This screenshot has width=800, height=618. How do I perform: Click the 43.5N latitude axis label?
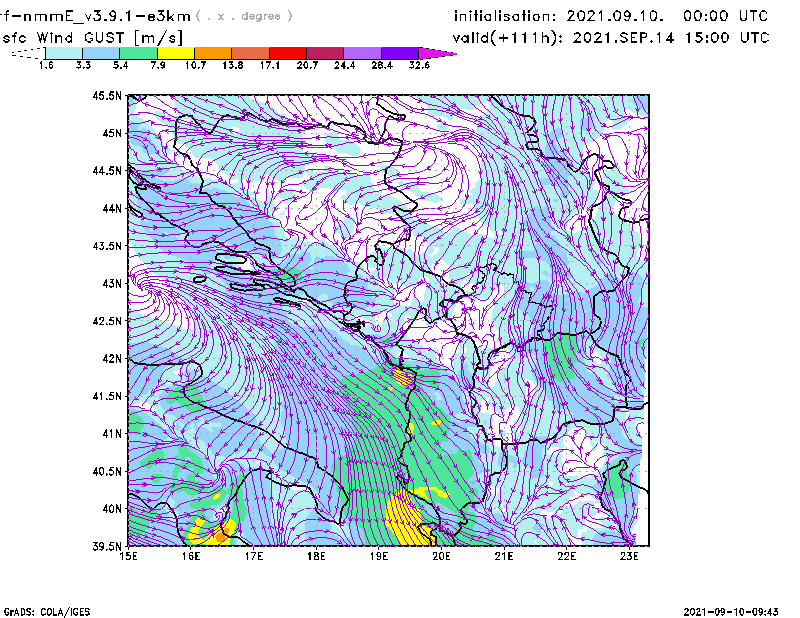[x=107, y=246]
